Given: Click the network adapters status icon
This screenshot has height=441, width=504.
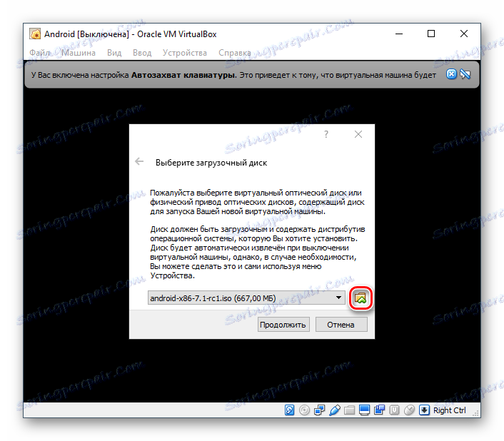Looking at the screenshot, I should click(x=319, y=410).
